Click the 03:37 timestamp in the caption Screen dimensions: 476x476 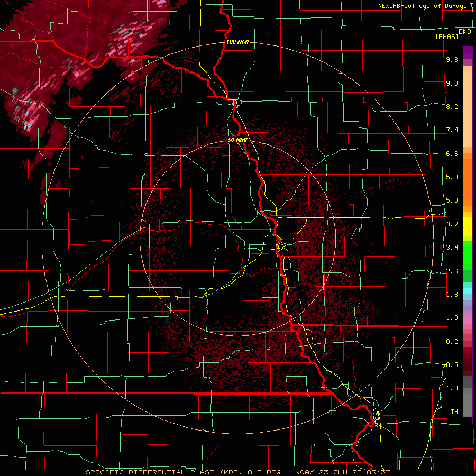[x=378, y=472]
